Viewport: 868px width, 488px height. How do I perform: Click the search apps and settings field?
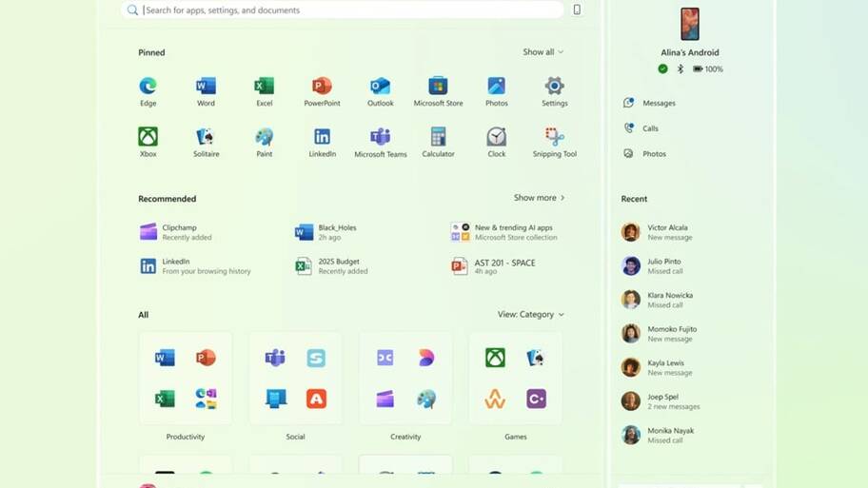[342, 10]
